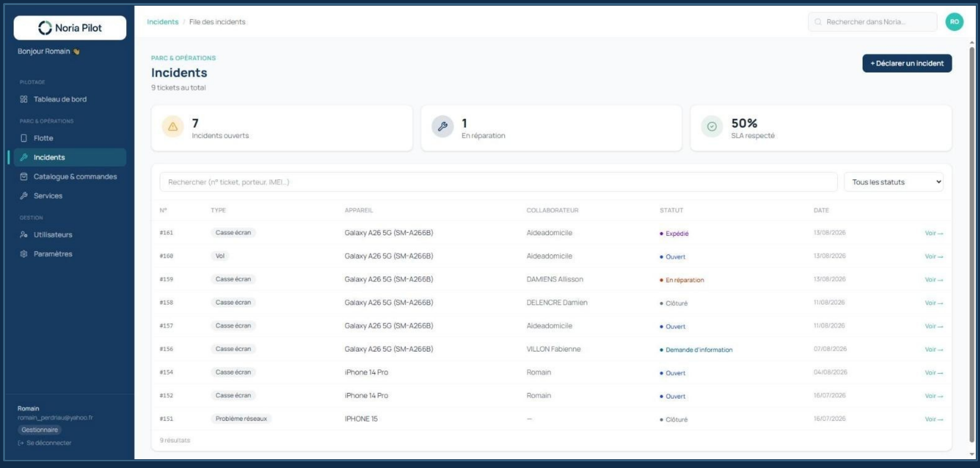The image size is (980, 468).
Task: Open Voir link for ticket #156
Action: point(933,350)
